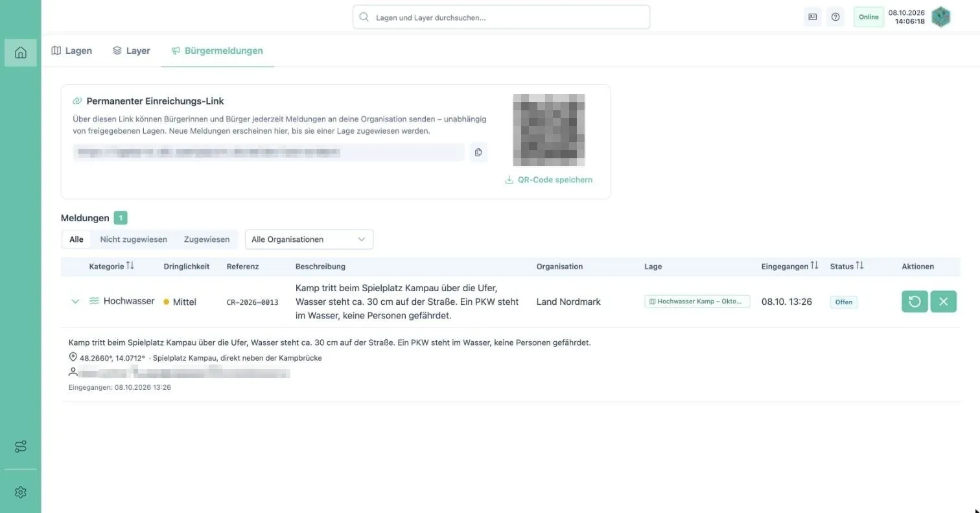Open the Hochwasser Kamp situation tag
This screenshot has height=513, width=980.
pos(697,302)
